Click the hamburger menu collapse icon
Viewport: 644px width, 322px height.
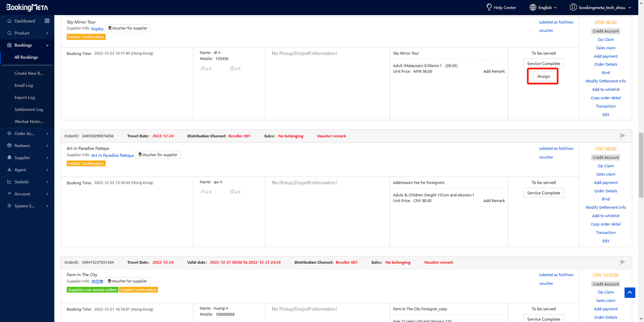click(47, 21)
